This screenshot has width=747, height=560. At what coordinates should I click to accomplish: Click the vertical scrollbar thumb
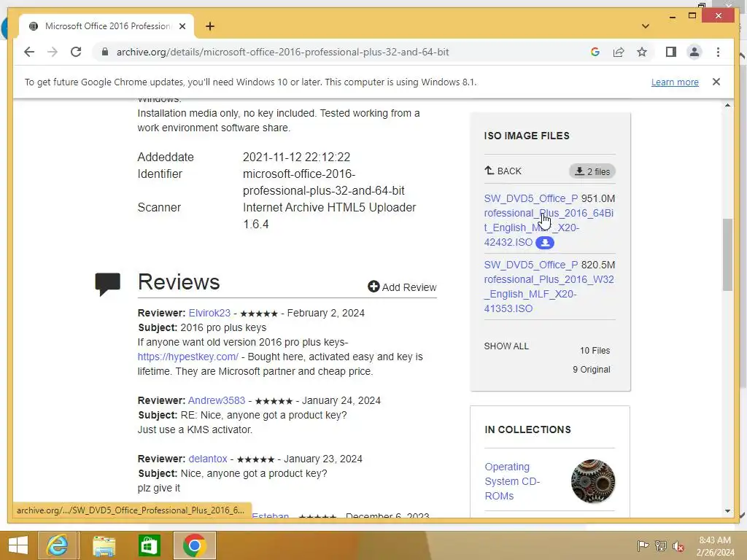(x=727, y=254)
